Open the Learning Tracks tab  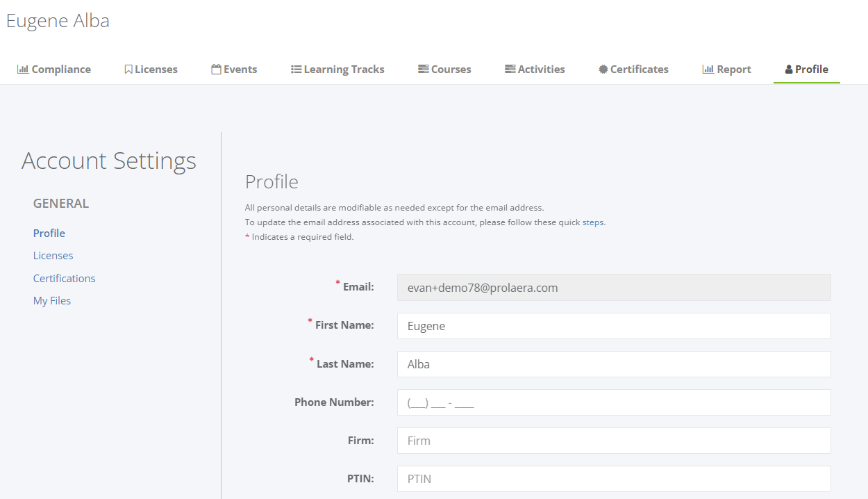click(x=337, y=69)
